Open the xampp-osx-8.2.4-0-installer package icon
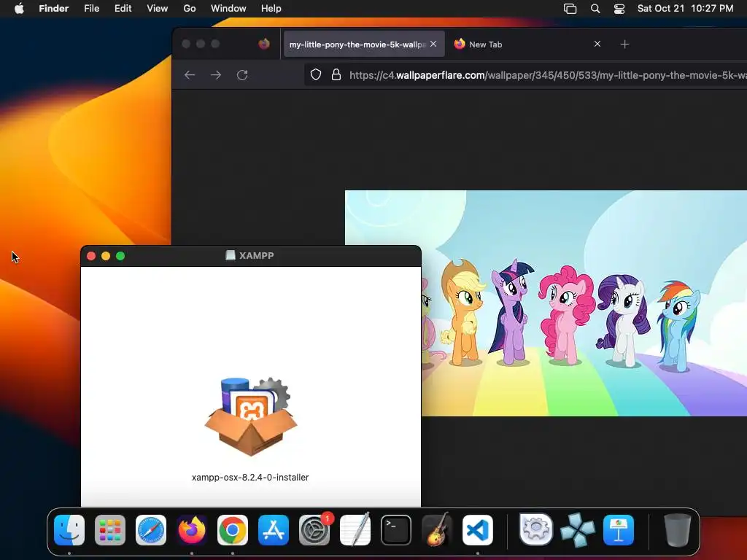747x560 pixels. [251, 416]
